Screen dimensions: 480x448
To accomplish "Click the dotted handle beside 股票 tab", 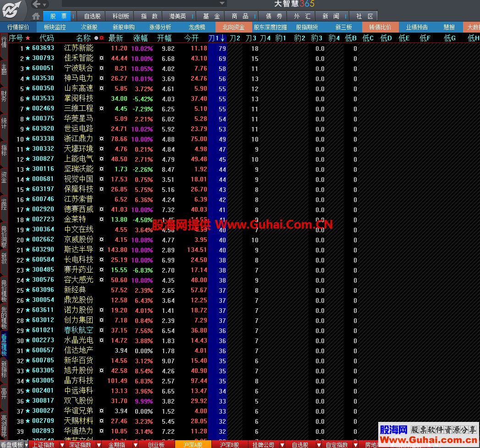I will 73,16.
